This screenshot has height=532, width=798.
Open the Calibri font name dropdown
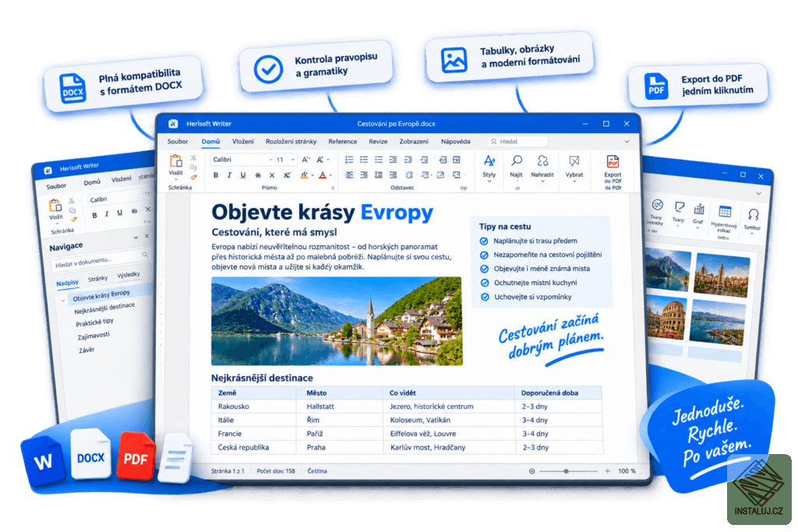[x=270, y=160]
